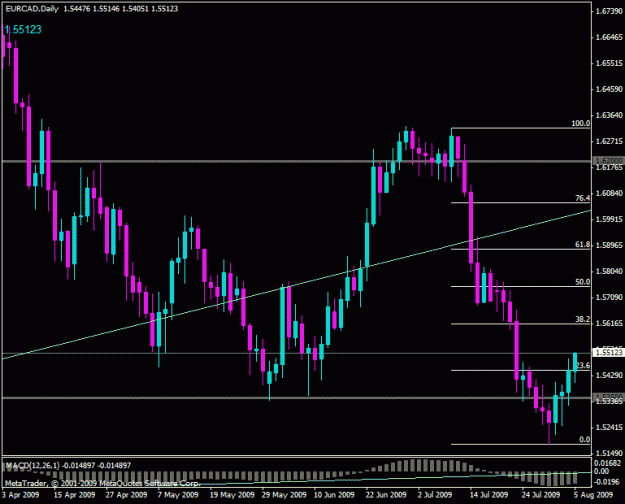
Task: Click the 1.58965 price axis value
Action: (609, 245)
